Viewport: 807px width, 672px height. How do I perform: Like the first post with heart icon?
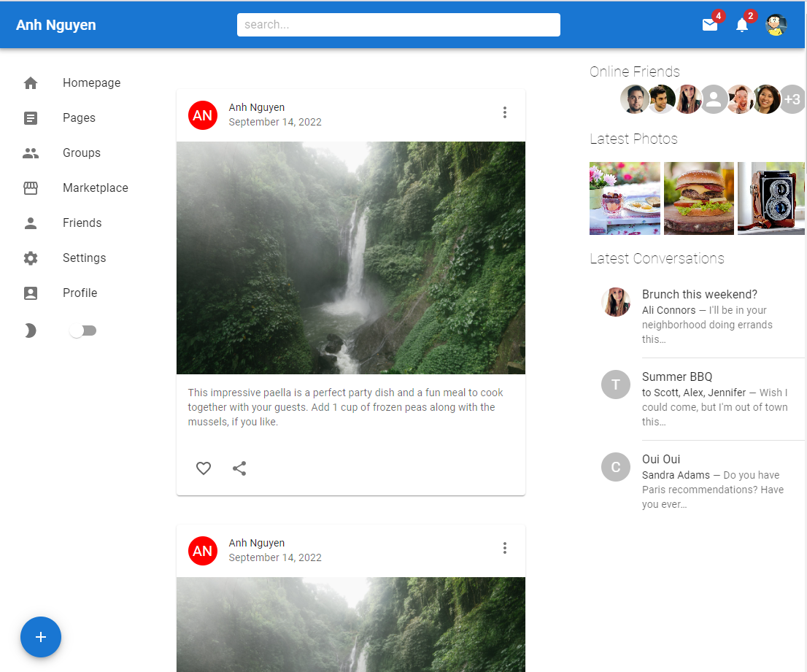(x=204, y=468)
